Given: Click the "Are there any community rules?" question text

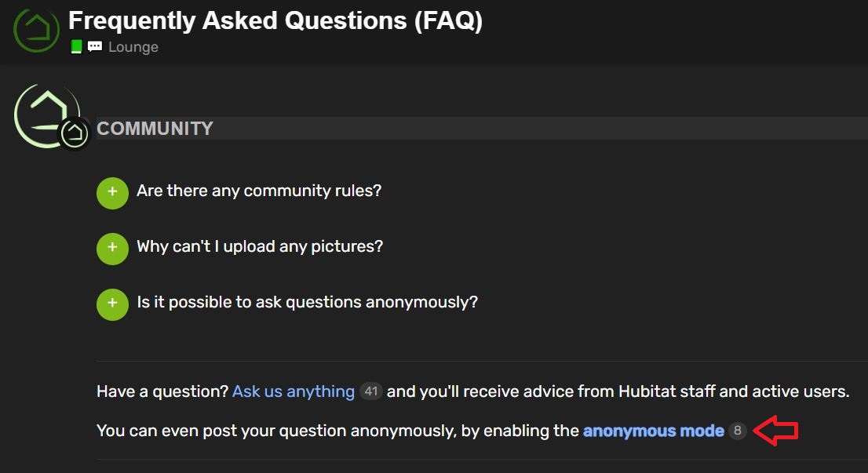Looking at the screenshot, I should (259, 191).
